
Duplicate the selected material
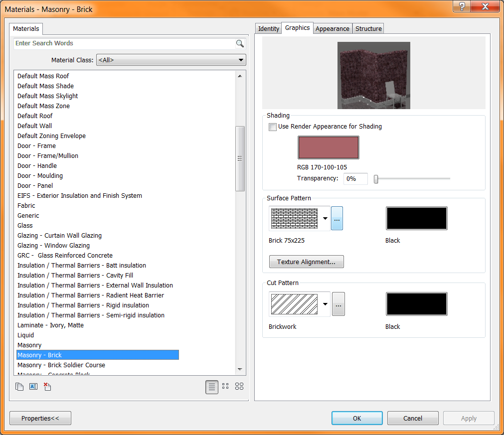point(19,386)
